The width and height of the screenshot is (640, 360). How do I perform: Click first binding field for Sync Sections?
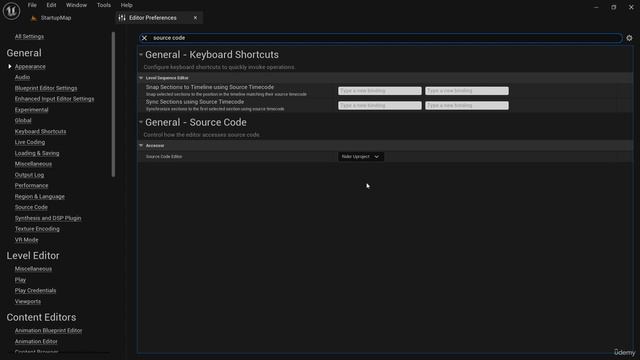[x=380, y=106]
